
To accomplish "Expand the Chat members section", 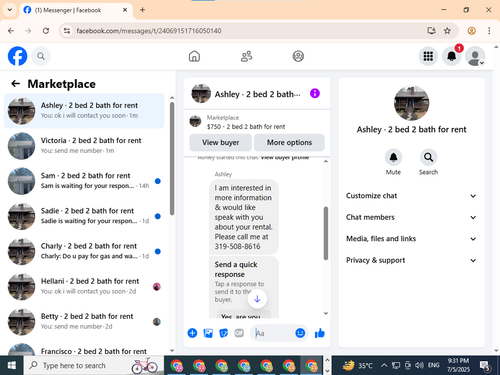I will point(411,217).
